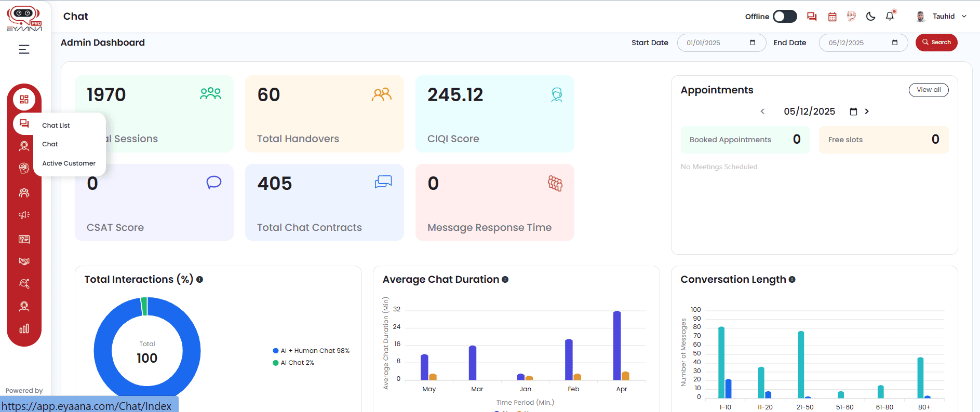Screen dimensions: 980x412
Task: Open the handshake icon in sidebar
Action: pyautogui.click(x=24, y=261)
